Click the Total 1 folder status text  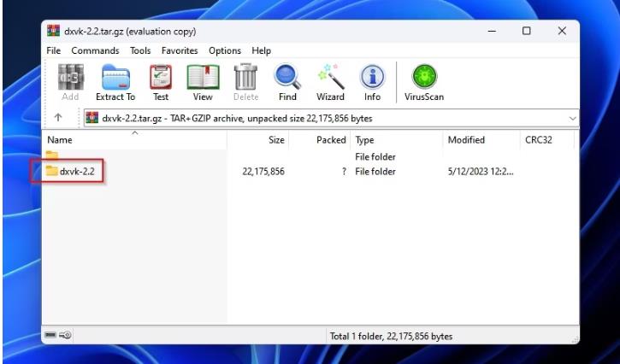391,337
